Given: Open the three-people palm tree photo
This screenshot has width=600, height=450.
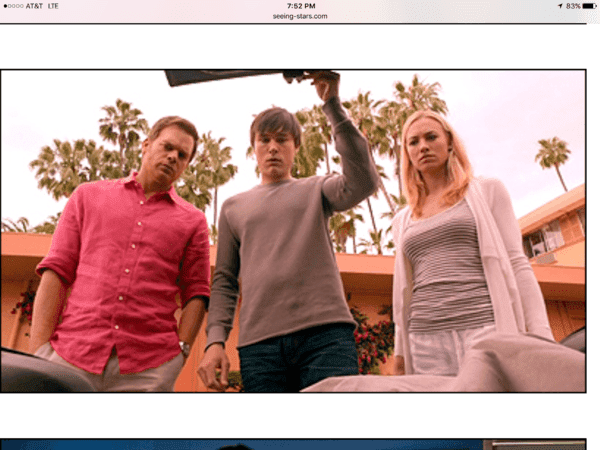Looking at the screenshot, I should click(x=293, y=231).
